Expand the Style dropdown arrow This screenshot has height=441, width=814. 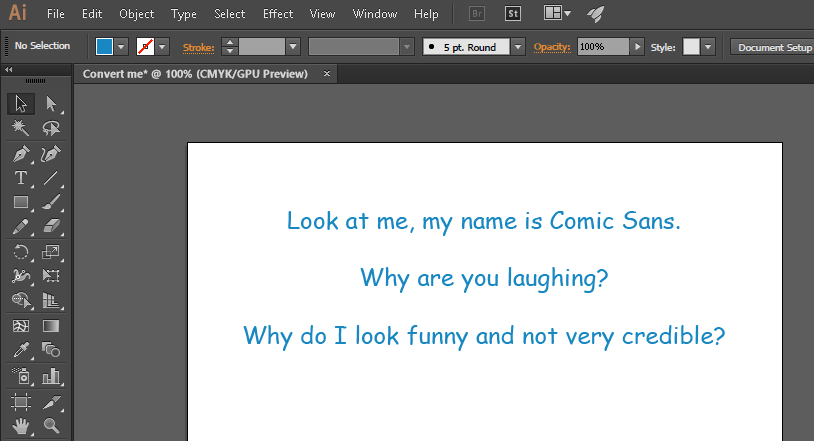pos(708,47)
